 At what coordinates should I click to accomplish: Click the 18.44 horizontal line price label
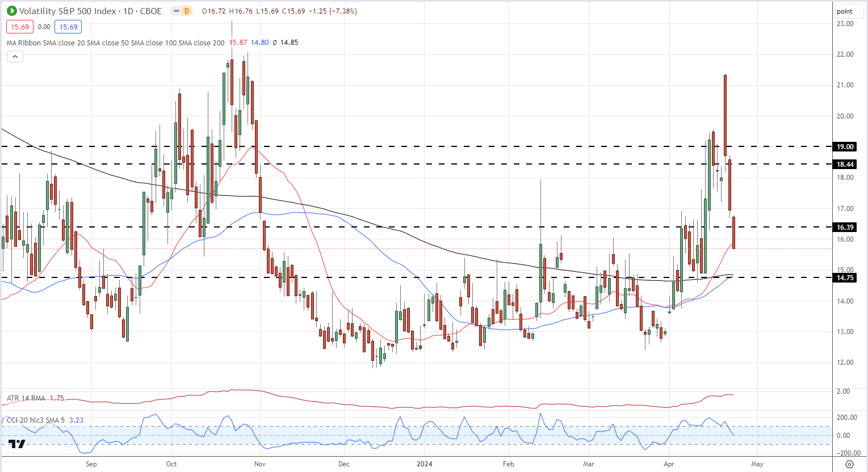pos(845,164)
